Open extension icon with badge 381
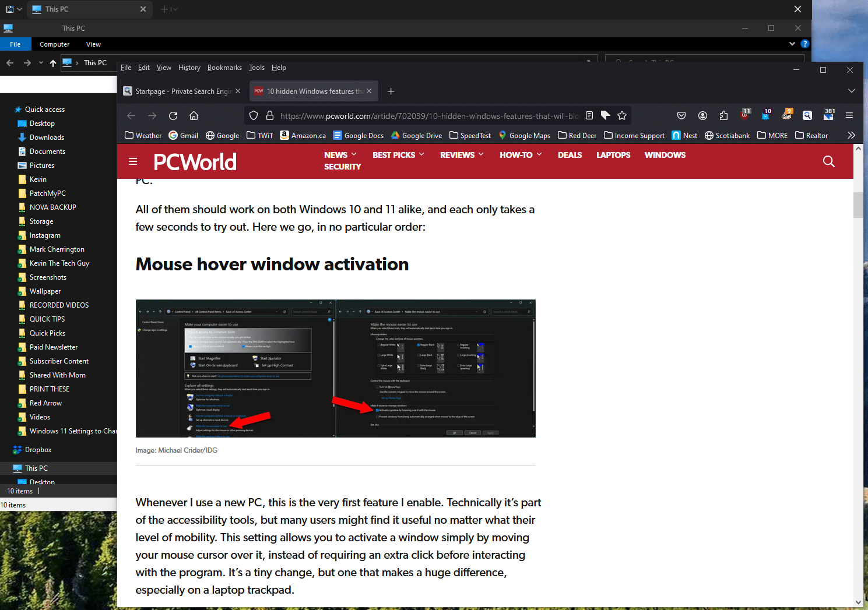This screenshot has height=610, width=868. tap(829, 114)
